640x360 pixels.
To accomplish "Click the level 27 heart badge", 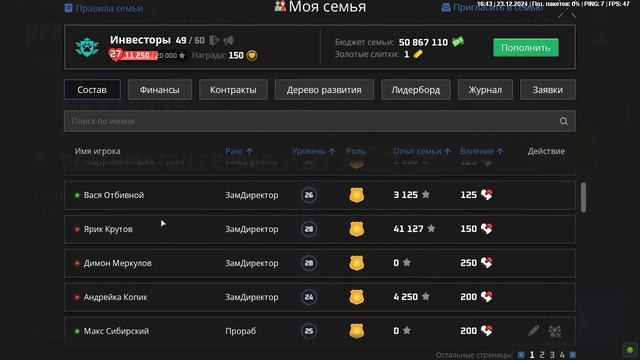I will (x=116, y=54).
